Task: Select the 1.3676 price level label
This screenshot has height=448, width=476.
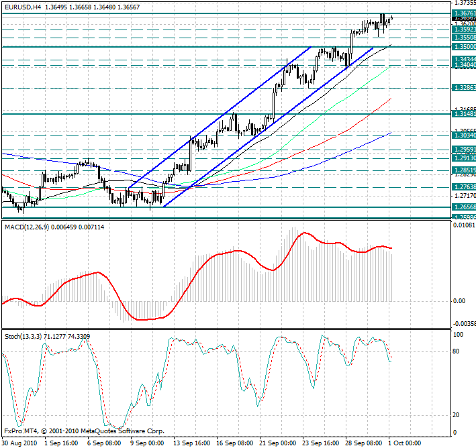Action: point(464,13)
